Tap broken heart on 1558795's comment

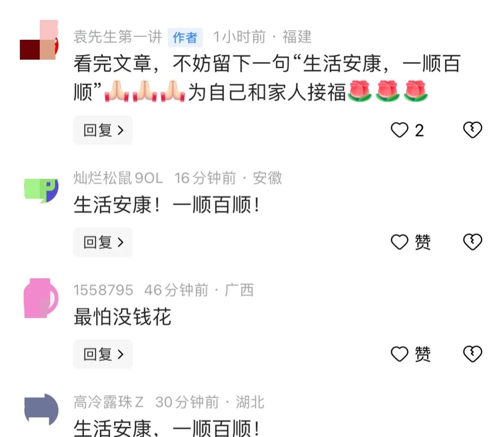[473, 354]
